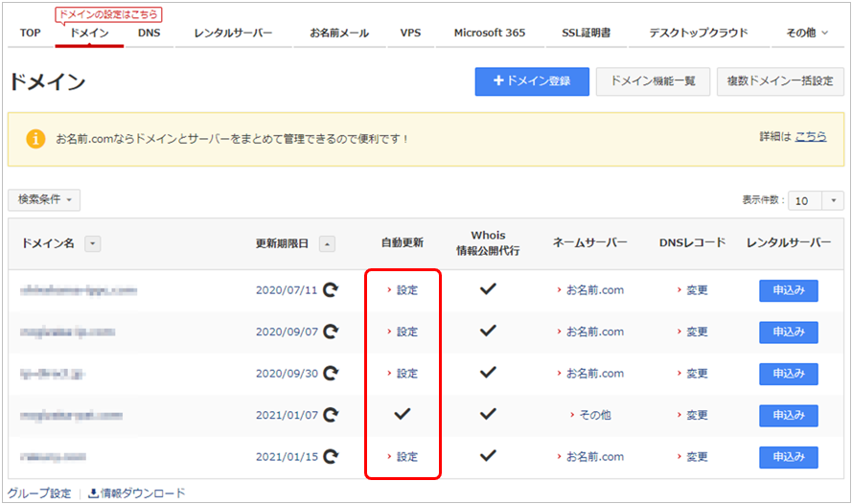Click ＋ドメイン登録 button
Image resolution: width=852 pixels, height=504 pixels.
(x=532, y=81)
